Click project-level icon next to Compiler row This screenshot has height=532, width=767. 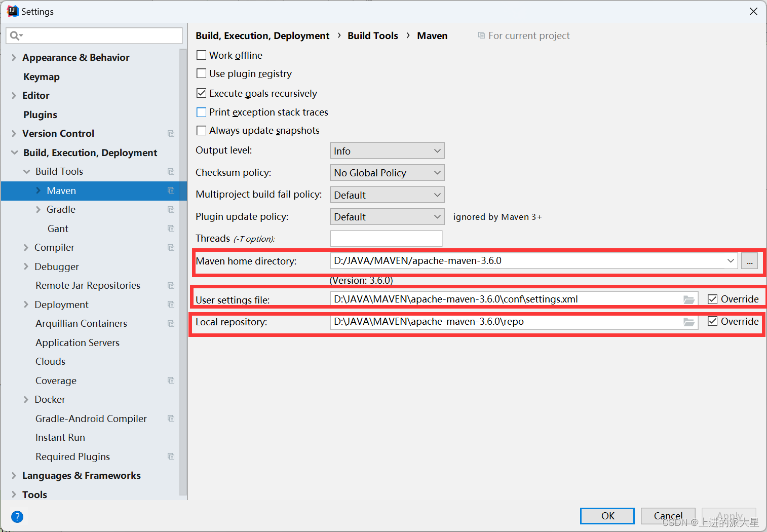pyautogui.click(x=171, y=247)
